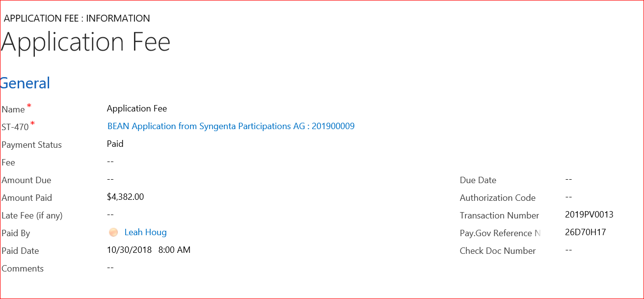Click the empty Due Date field

569,179
